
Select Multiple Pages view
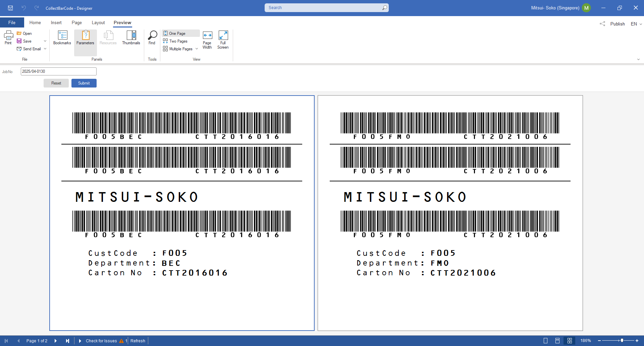pyautogui.click(x=178, y=49)
